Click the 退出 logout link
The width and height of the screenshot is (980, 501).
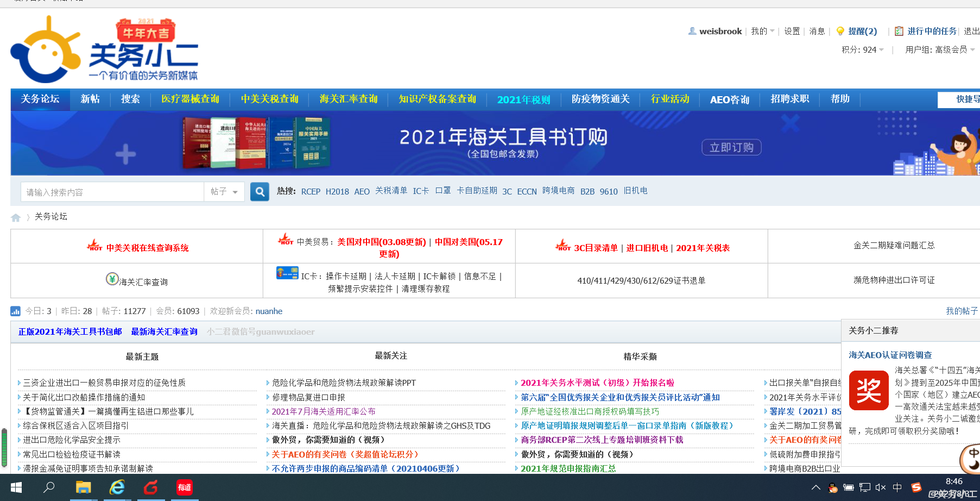(x=971, y=31)
